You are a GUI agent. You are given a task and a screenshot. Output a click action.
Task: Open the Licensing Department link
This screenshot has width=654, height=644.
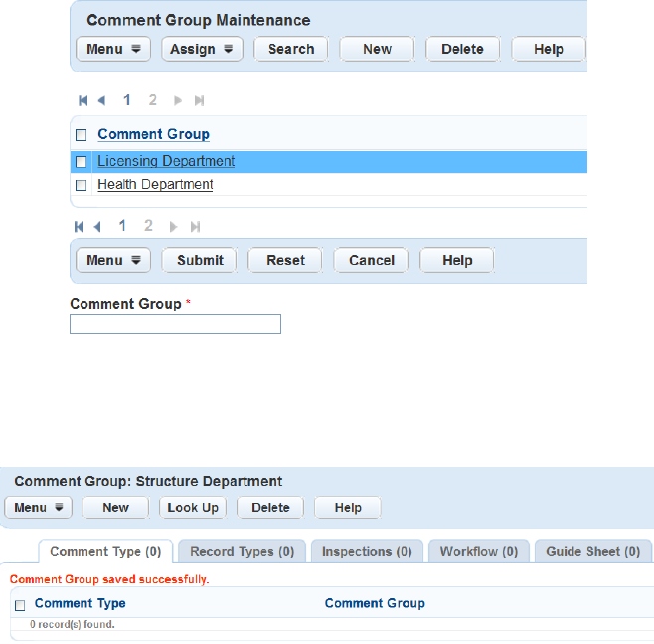pyautogui.click(x=166, y=161)
